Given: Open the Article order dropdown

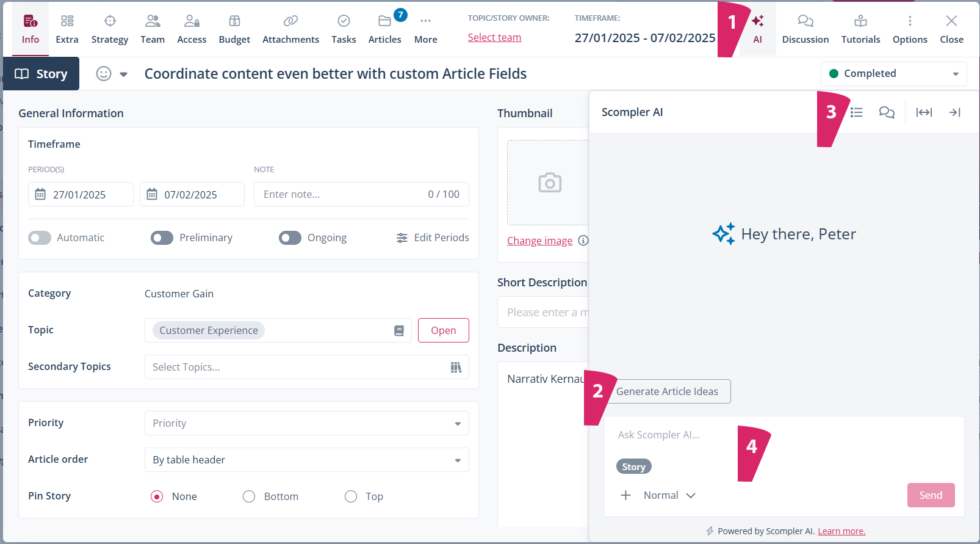Looking at the screenshot, I should coord(306,460).
